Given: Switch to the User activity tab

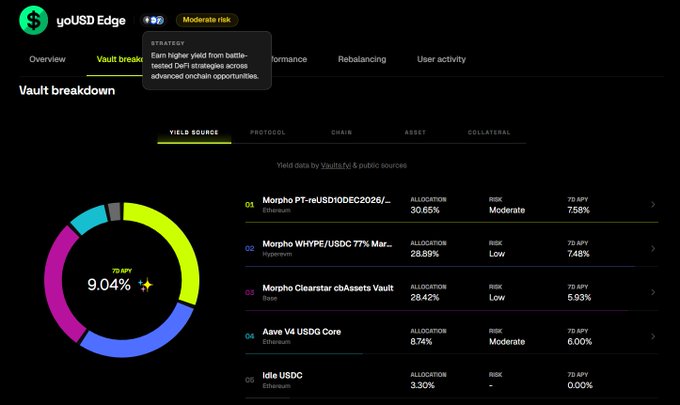Looking at the screenshot, I should click(441, 59).
